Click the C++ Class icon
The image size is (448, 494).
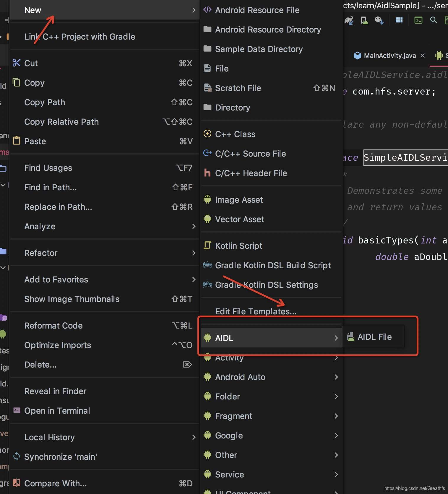click(x=207, y=134)
